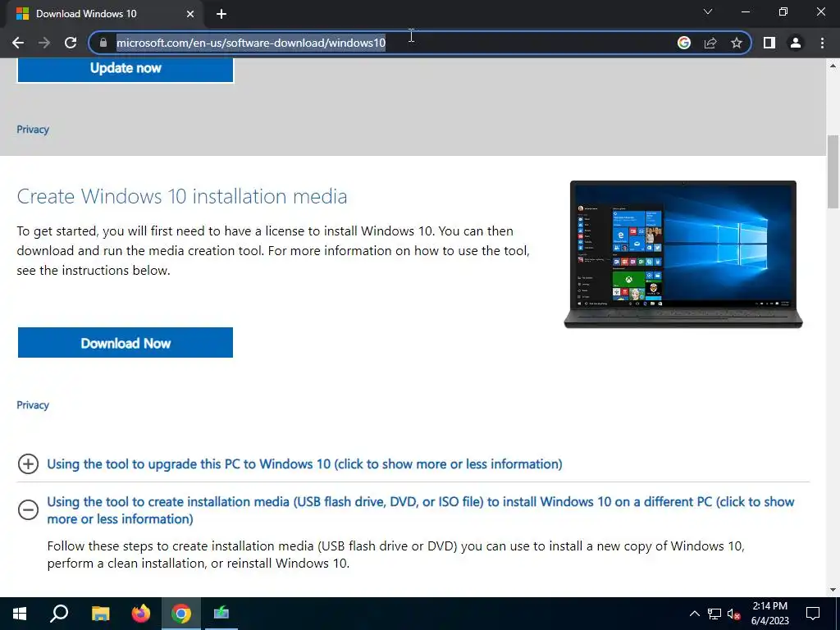Click the forward navigation arrow
This screenshot has width=840, height=630.
tap(44, 43)
